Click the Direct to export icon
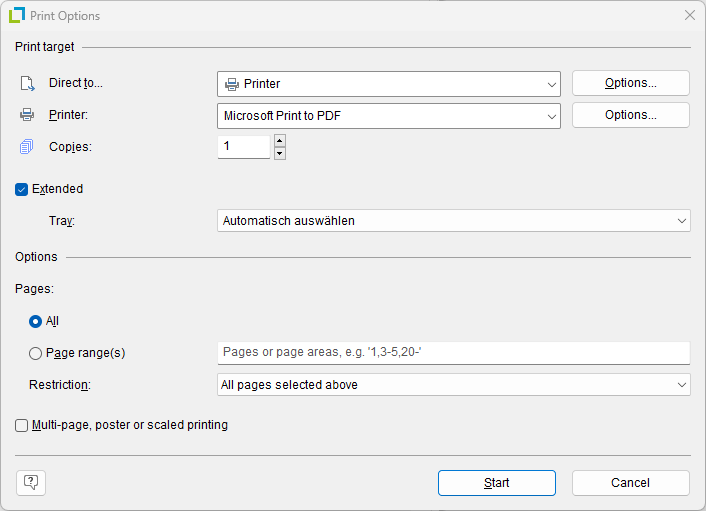This screenshot has height=511, width=706. (x=27, y=84)
